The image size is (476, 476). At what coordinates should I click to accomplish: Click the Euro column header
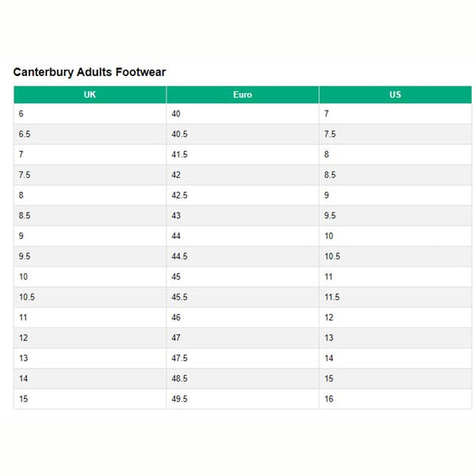click(243, 94)
